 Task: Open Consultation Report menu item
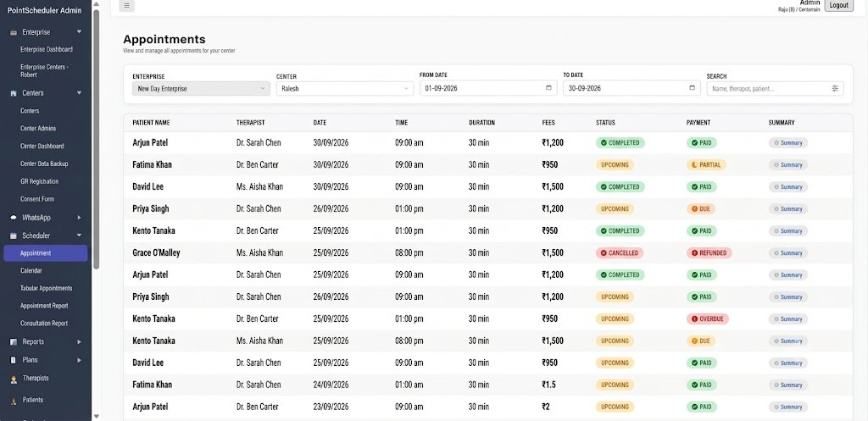pyautogui.click(x=44, y=324)
